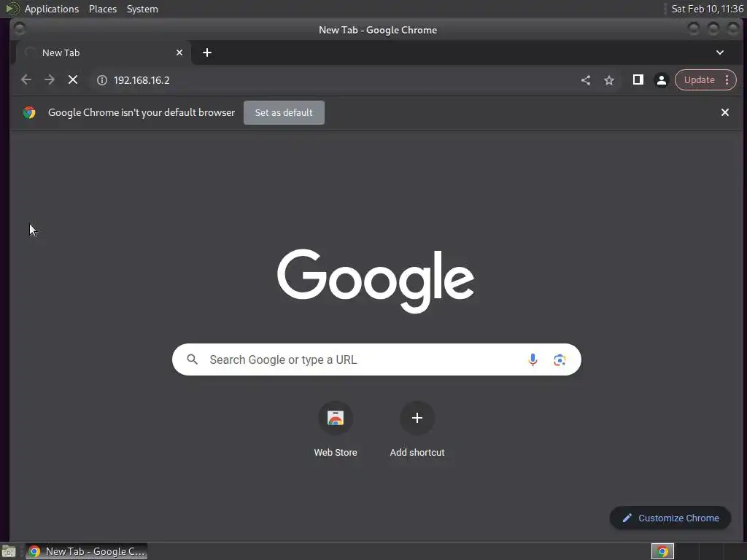Focus the address bar showing 192.168.16.2
This screenshot has height=560, width=747.
tap(333, 80)
